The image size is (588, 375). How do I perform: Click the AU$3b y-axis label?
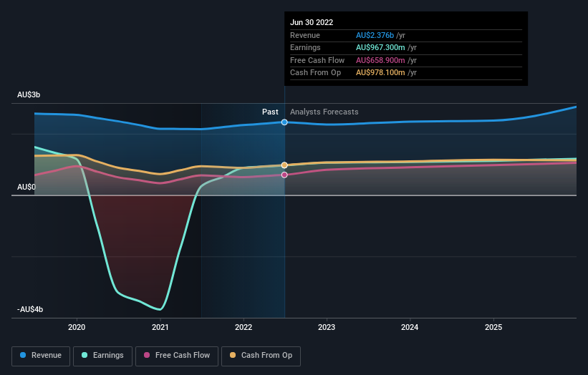pos(29,94)
